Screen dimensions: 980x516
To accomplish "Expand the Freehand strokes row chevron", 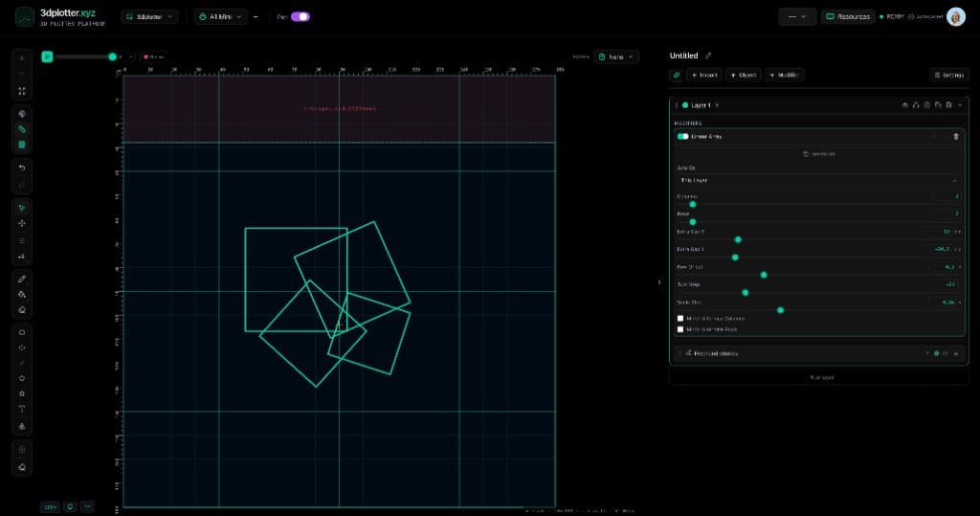I will tap(926, 353).
